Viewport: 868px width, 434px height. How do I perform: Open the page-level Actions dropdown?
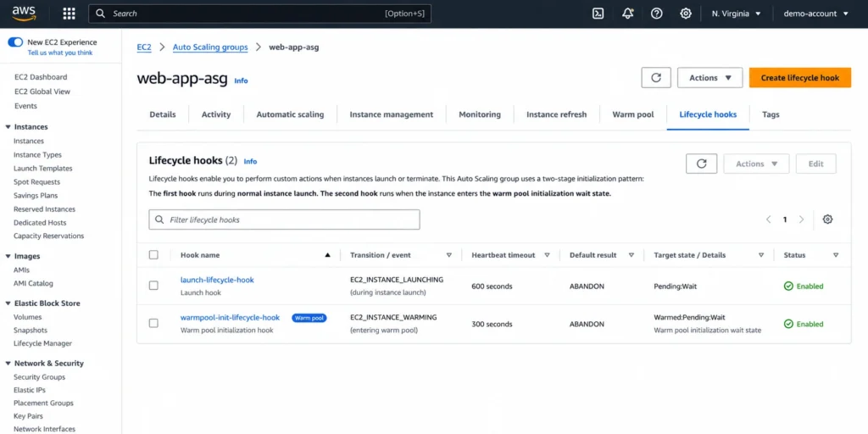tap(709, 77)
